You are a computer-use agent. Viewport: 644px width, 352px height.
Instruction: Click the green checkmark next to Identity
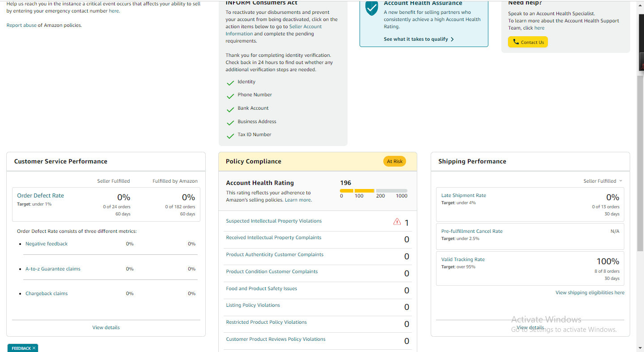pyautogui.click(x=230, y=83)
